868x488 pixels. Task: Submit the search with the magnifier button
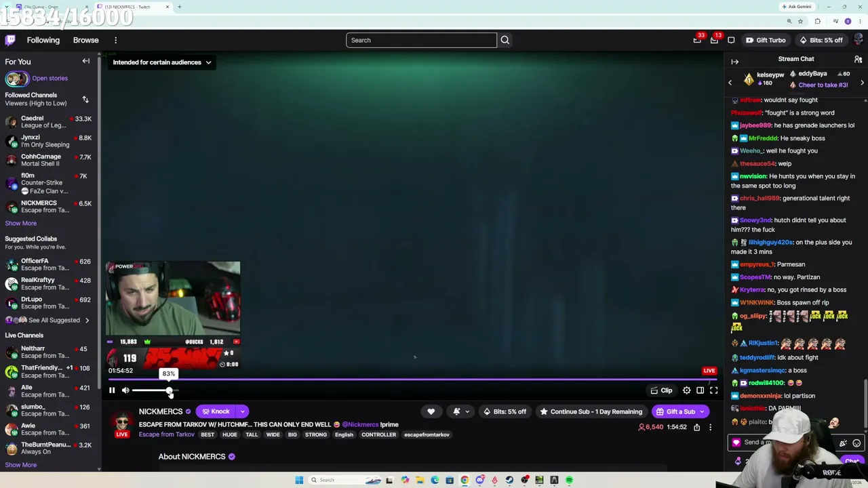505,40
